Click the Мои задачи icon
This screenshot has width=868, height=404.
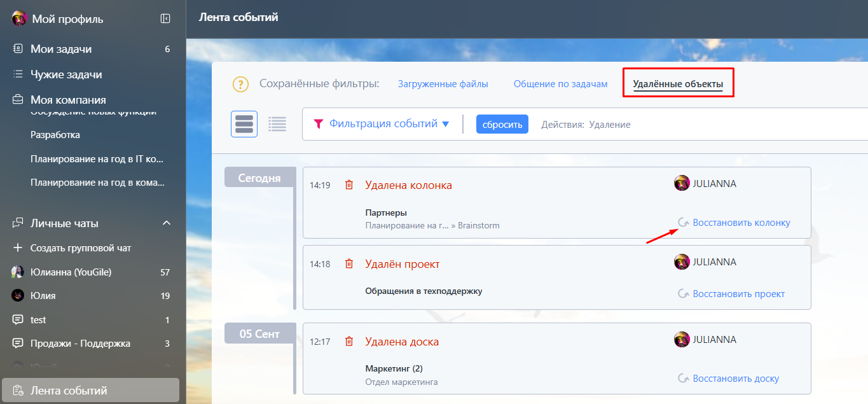coord(18,49)
